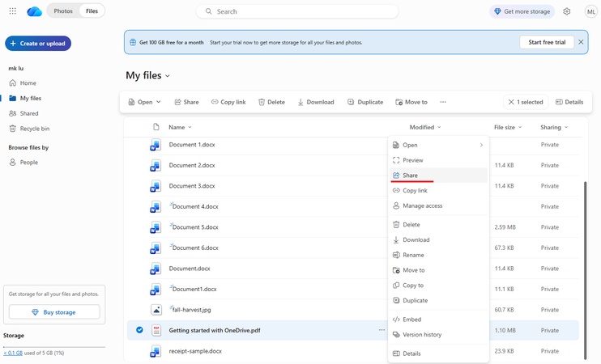Click in the Search input field
Viewport: 601px width, 364px height.
point(297,11)
